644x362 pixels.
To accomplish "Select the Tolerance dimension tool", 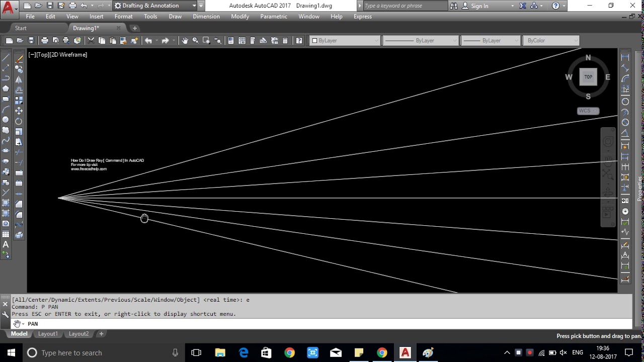I will pyautogui.click(x=625, y=201).
